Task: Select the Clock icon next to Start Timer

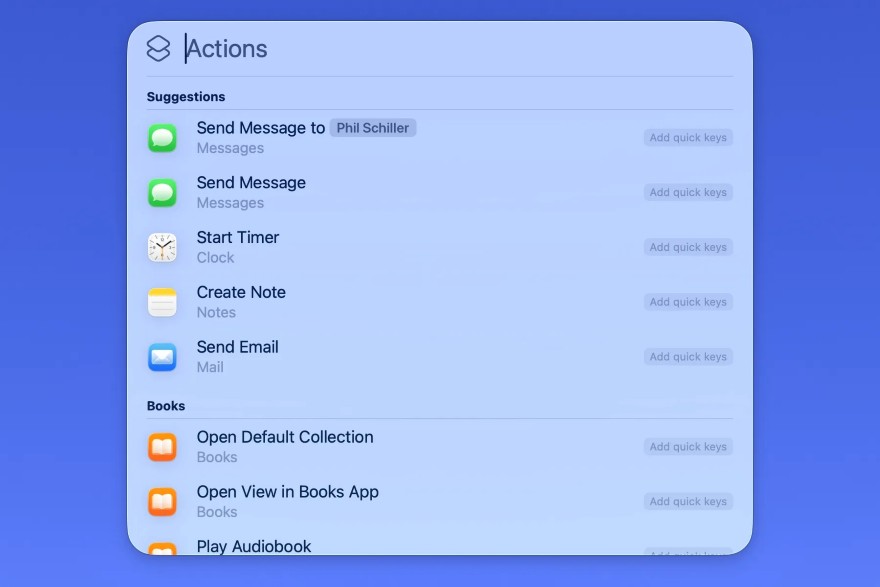Action: 162,247
